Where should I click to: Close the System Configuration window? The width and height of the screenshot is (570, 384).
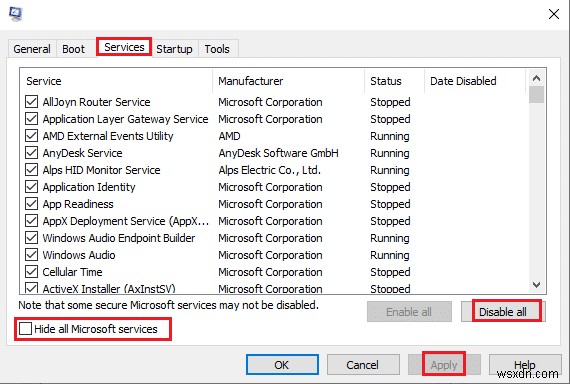(x=554, y=14)
